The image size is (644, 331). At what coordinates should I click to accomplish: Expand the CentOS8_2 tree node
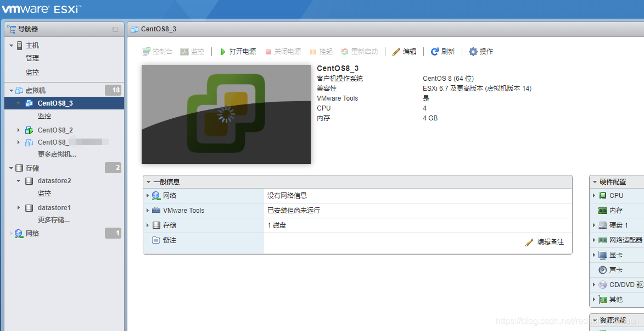(x=19, y=130)
